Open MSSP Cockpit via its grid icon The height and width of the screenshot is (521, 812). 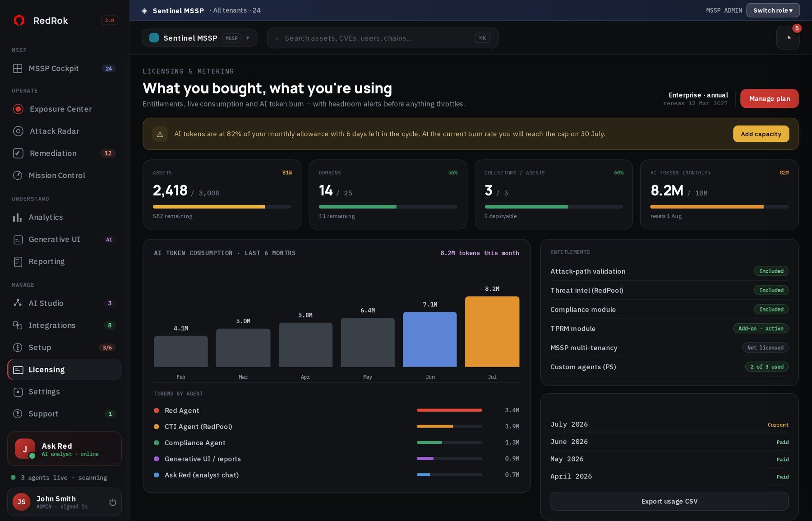tap(18, 69)
